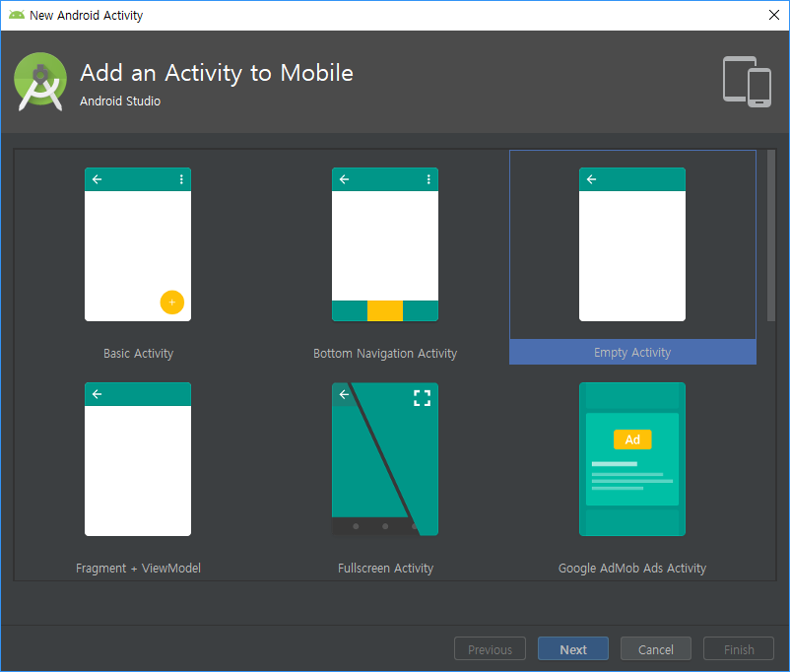
Task: Go to the Next wizard step
Action: point(573,649)
